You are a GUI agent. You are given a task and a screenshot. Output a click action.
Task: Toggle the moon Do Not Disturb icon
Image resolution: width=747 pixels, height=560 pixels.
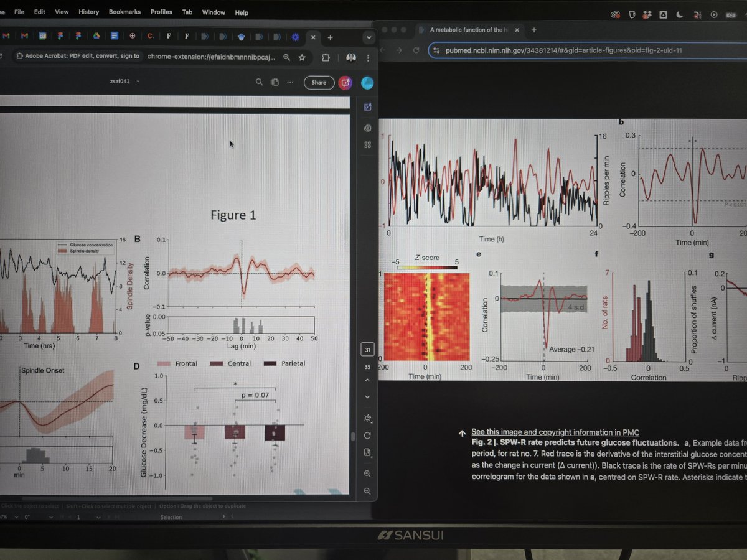679,14
